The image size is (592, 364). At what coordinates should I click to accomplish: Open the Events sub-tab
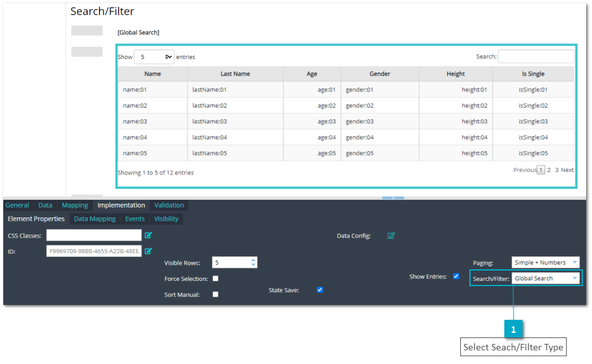(x=135, y=219)
